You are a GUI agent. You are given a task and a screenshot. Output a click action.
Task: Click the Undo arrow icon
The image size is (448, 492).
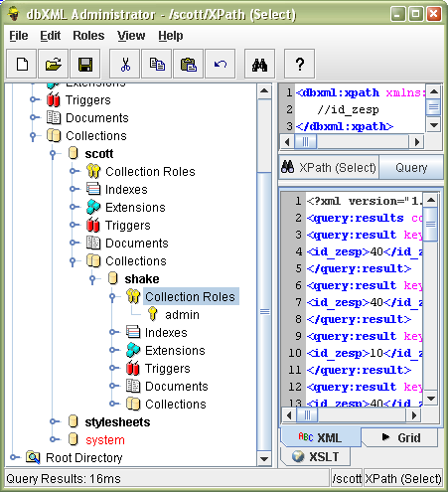221,64
